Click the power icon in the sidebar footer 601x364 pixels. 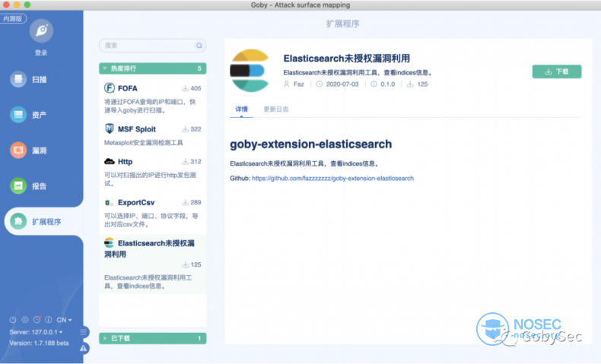(x=13, y=320)
